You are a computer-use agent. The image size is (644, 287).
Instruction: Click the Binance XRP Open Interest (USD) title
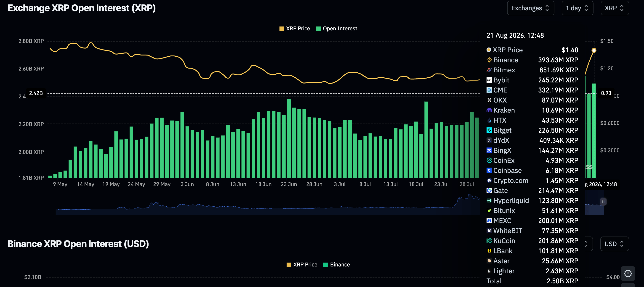point(78,244)
